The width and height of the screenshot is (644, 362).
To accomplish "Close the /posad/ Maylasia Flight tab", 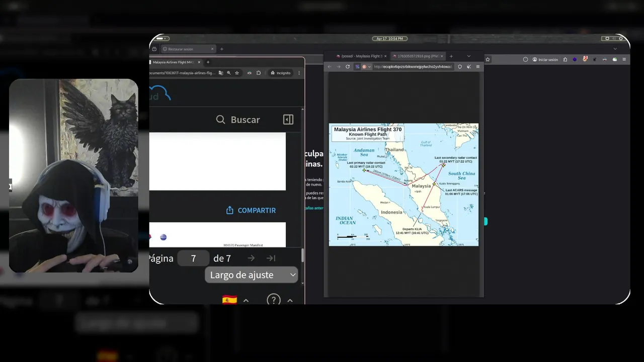I will coord(385,56).
